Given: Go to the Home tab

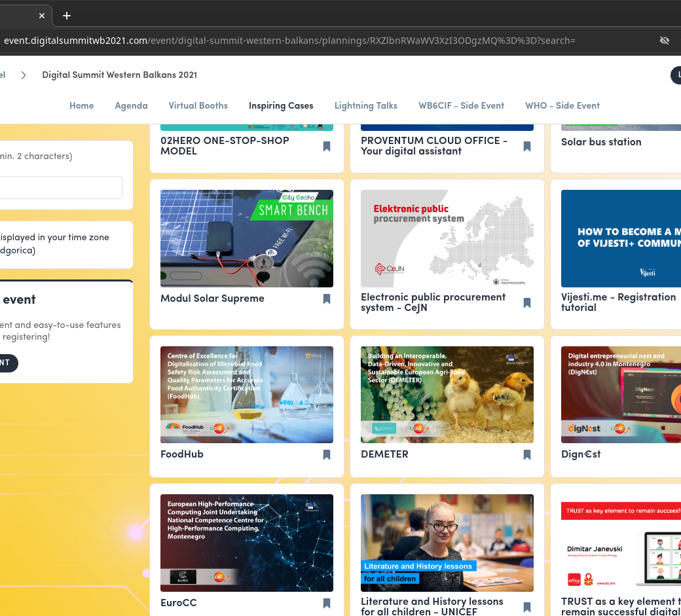Looking at the screenshot, I should pyautogui.click(x=82, y=105).
